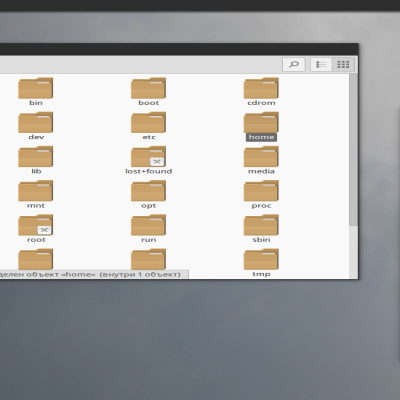The image size is (400, 400).
Task: Click the highlighted home folder icon
Action: click(261, 122)
